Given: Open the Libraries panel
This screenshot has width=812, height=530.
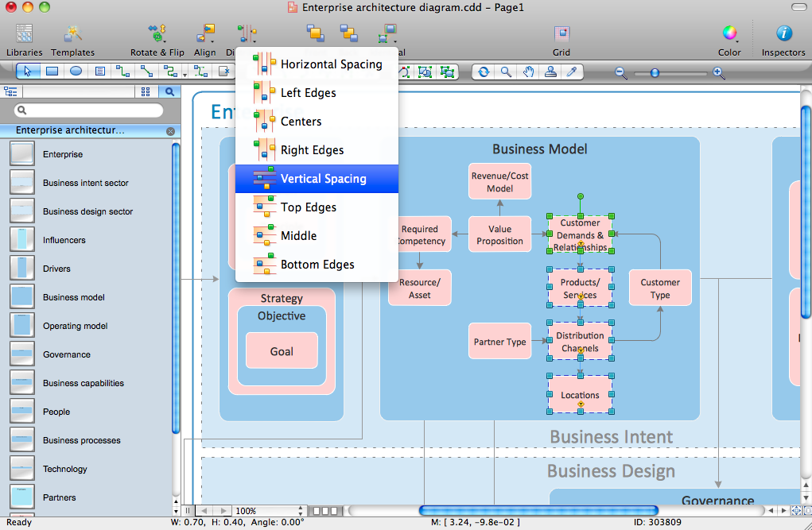Looking at the screenshot, I should pos(24,34).
